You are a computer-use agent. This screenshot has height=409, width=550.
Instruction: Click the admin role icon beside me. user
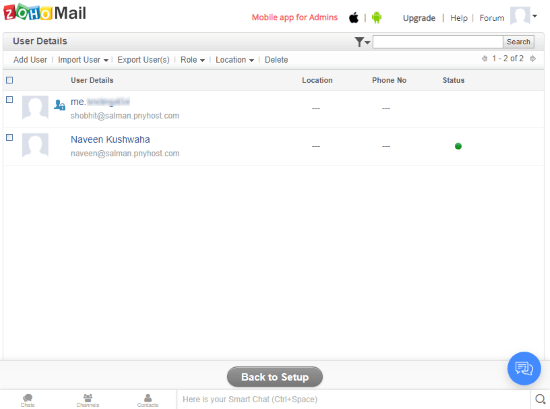(x=59, y=105)
